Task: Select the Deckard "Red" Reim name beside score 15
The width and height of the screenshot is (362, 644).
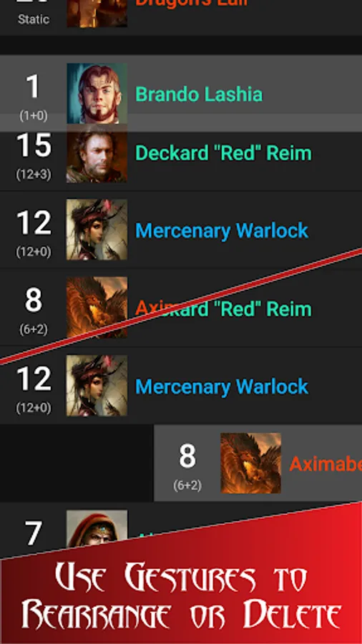Action: click(x=223, y=153)
